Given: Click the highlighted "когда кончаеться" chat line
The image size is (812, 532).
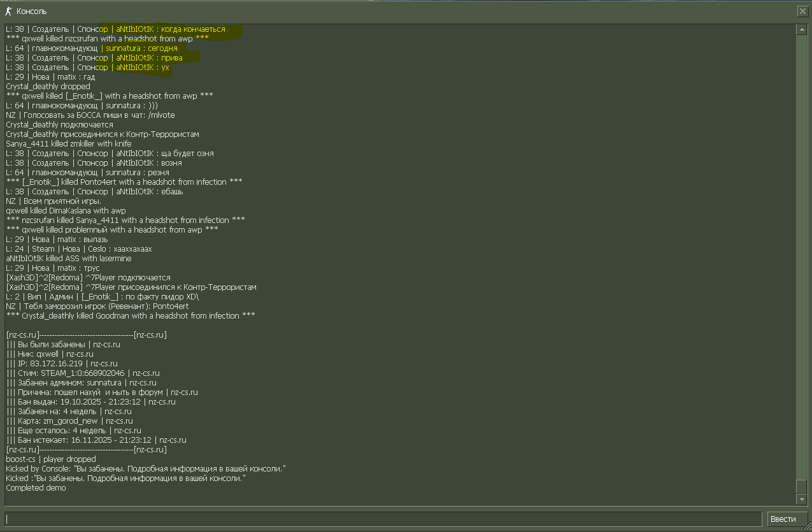Looking at the screenshot, I should click(x=115, y=29).
